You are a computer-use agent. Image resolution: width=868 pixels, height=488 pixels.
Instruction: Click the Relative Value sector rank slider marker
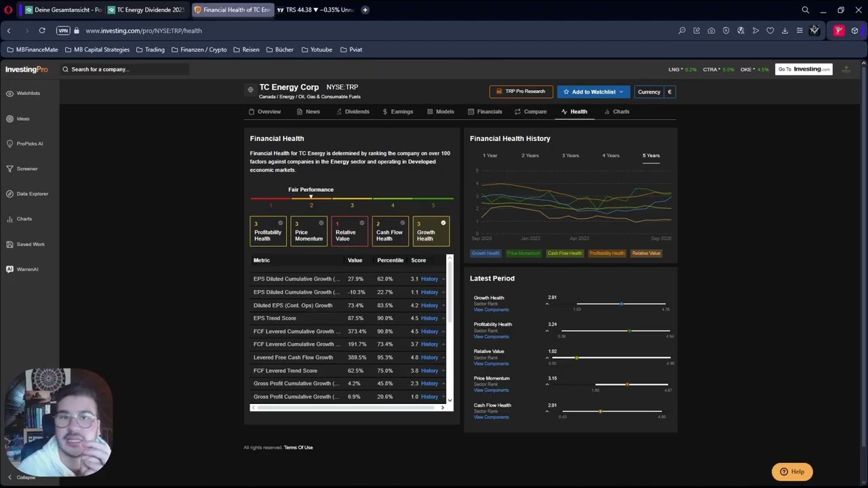point(576,358)
